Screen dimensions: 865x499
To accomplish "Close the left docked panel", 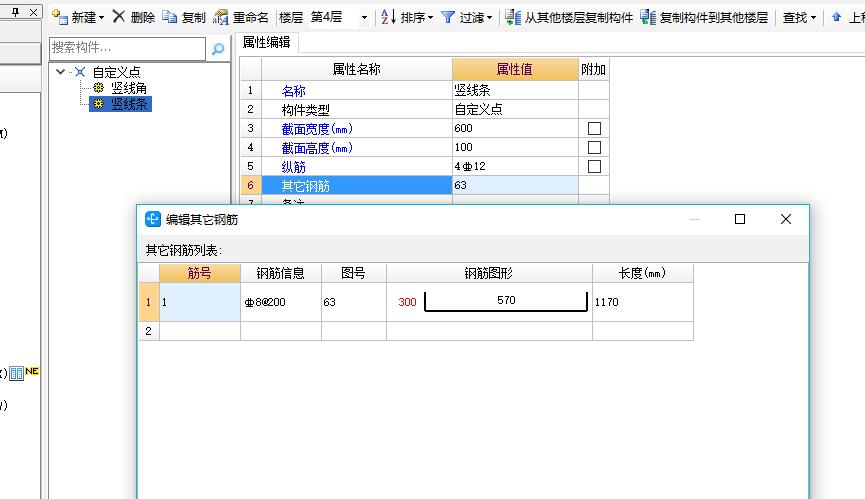I will coord(34,12).
